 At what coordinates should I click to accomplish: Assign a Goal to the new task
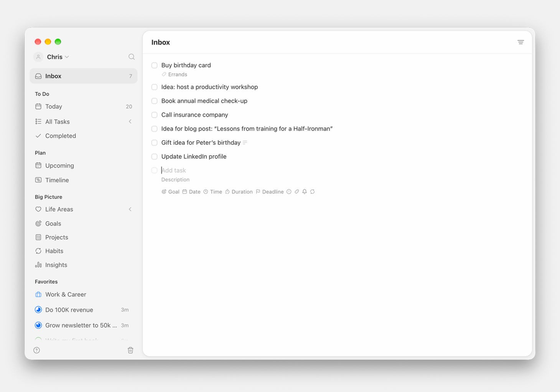(170, 192)
